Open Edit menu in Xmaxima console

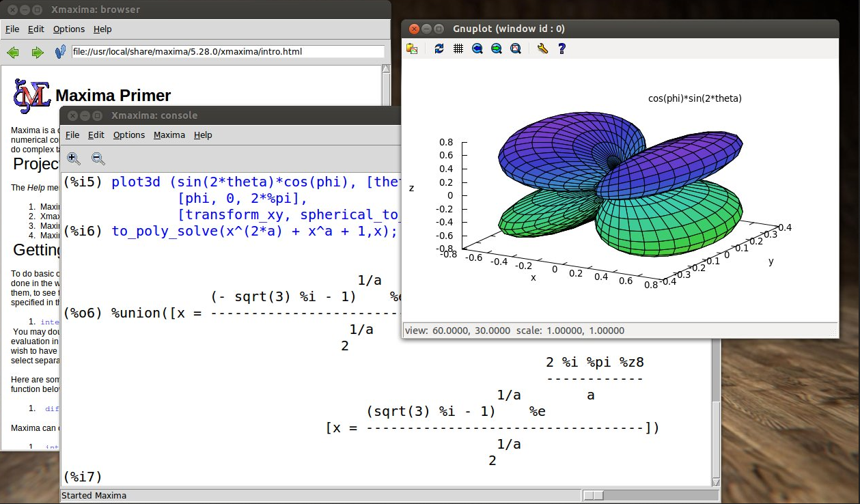[96, 135]
